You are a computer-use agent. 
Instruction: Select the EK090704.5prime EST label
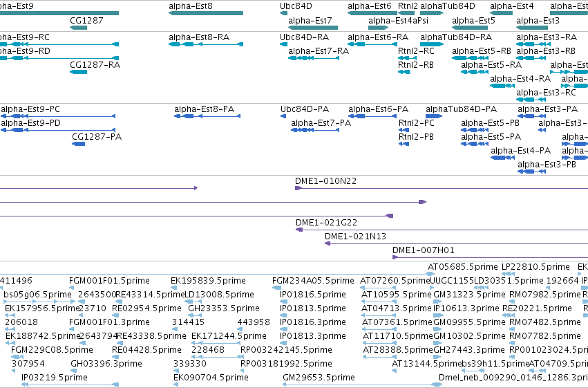(x=211, y=377)
